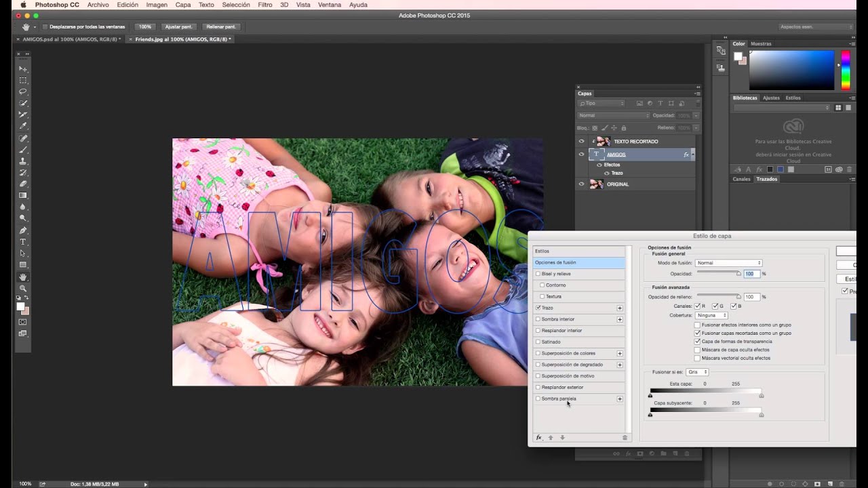
Task: Open Tipo filter dropdown in Capas
Action: 601,103
